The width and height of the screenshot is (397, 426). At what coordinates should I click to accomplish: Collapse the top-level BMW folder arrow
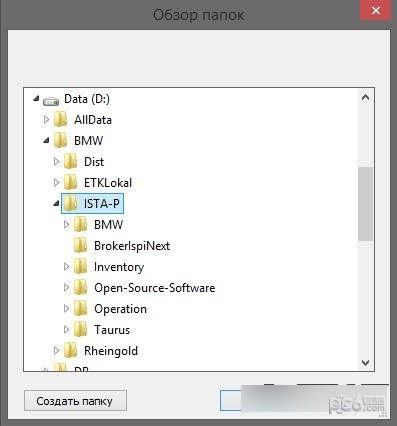[46, 141]
